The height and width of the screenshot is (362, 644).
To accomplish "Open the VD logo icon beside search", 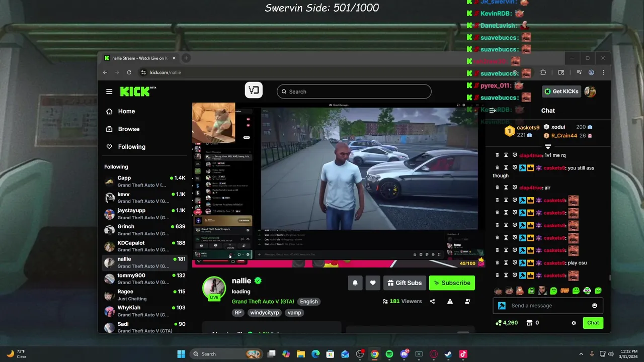I will click(x=254, y=90).
